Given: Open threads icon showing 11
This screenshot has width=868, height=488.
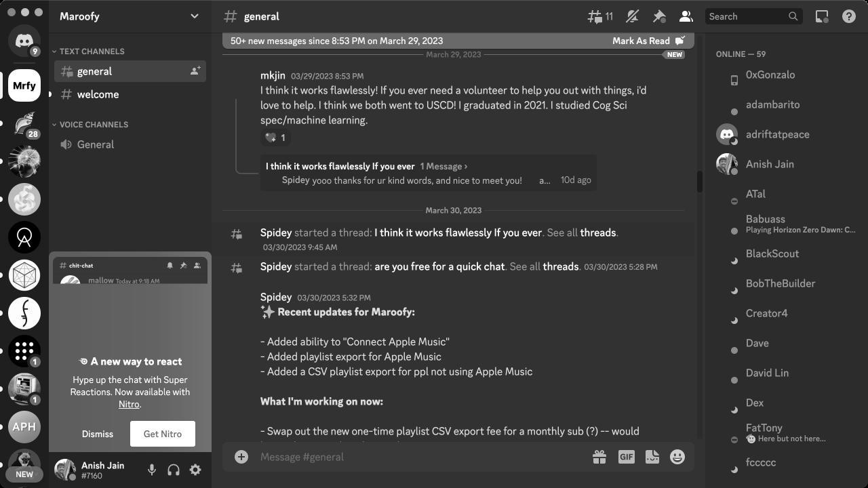Looking at the screenshot, I should pyautogui.click(x=600, y=16).
